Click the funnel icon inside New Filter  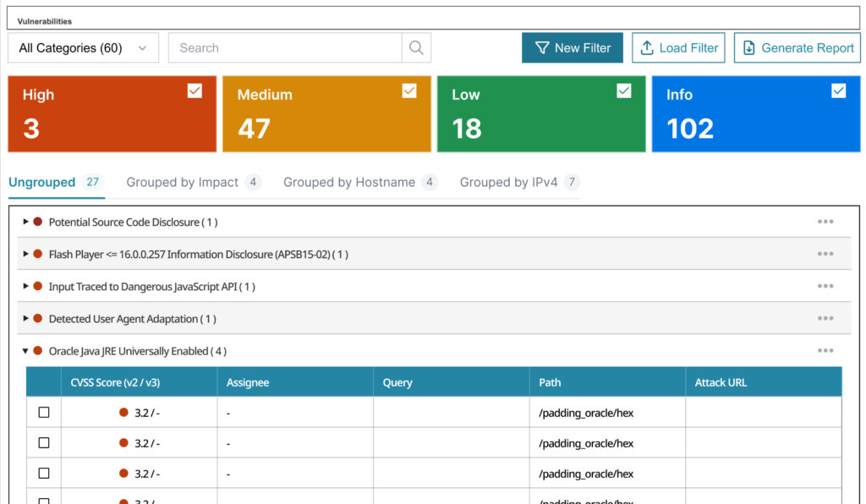[542, 47]
